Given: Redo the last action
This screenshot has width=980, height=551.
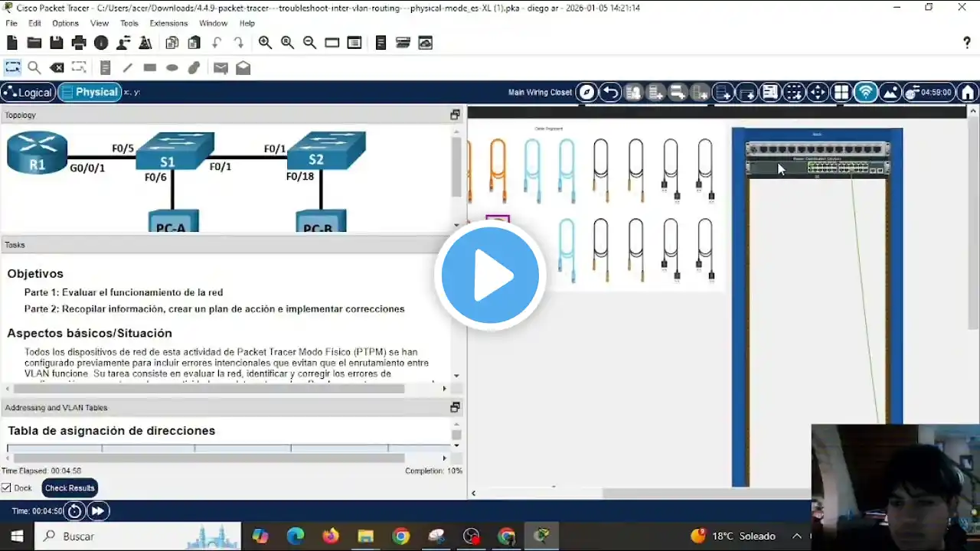Looking at the screenshot, I should click(x=239, y=43).
